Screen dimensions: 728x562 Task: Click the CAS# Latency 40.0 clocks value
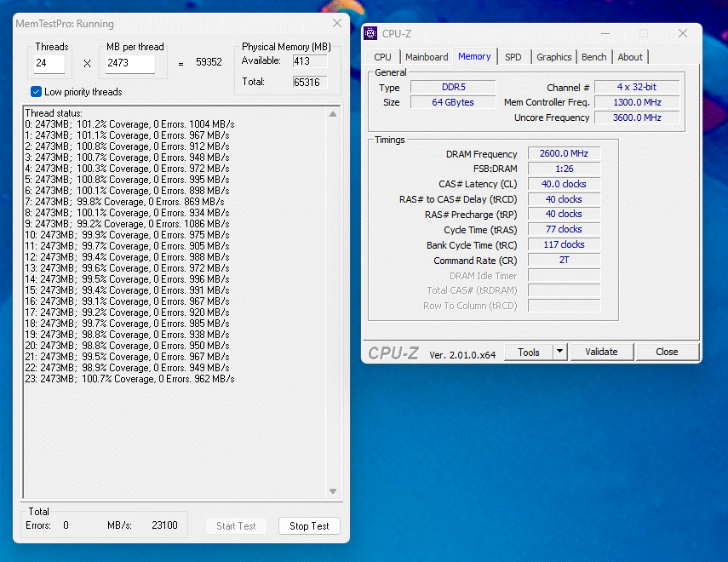564,184
